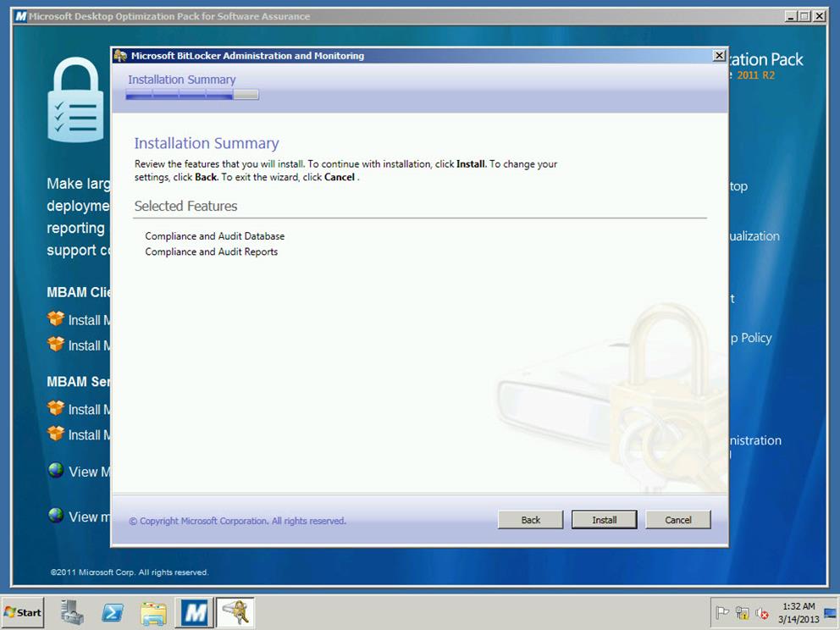The height and width of the screenshot is (630, 840).
Task: Click the Install button in the wizard
Action: [605, 520]
